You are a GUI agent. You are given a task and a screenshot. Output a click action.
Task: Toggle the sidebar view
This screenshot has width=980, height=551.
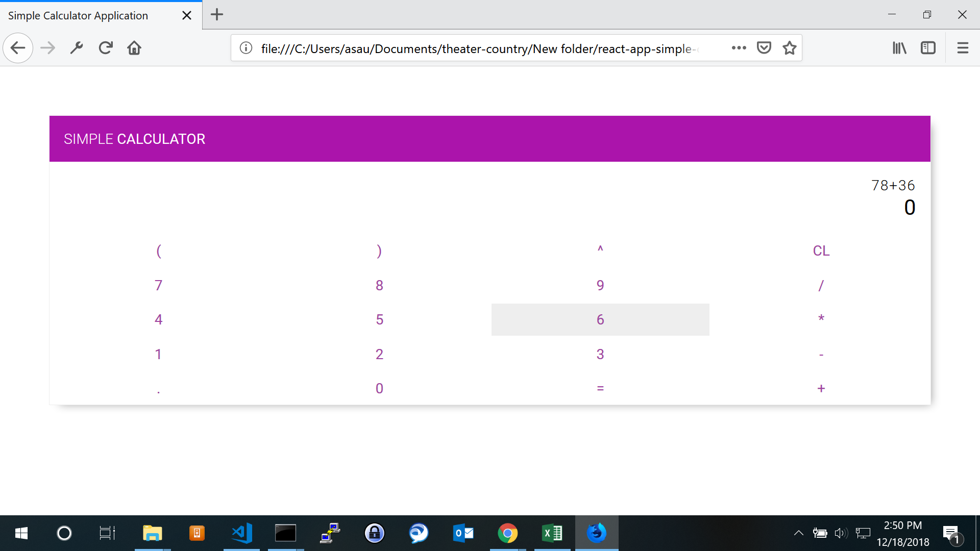928,48
